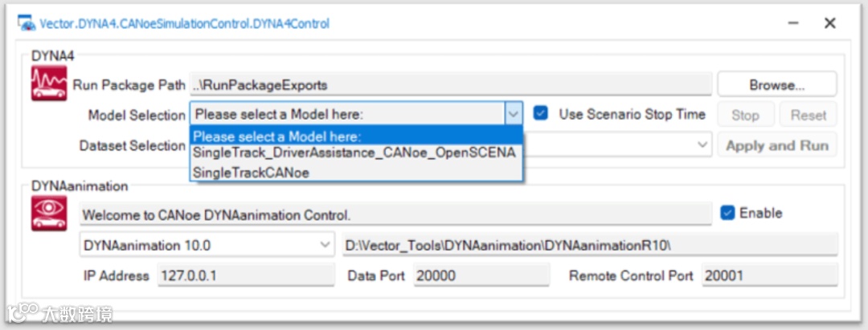The width and height of the screenshot is (868, 330).
Task: Disable the DYNAanimation Enable checkbox
Action: pos(728,213)
